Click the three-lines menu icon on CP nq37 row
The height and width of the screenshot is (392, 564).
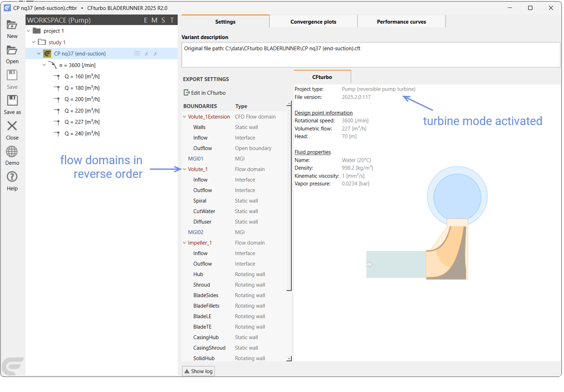pos(137,54)
